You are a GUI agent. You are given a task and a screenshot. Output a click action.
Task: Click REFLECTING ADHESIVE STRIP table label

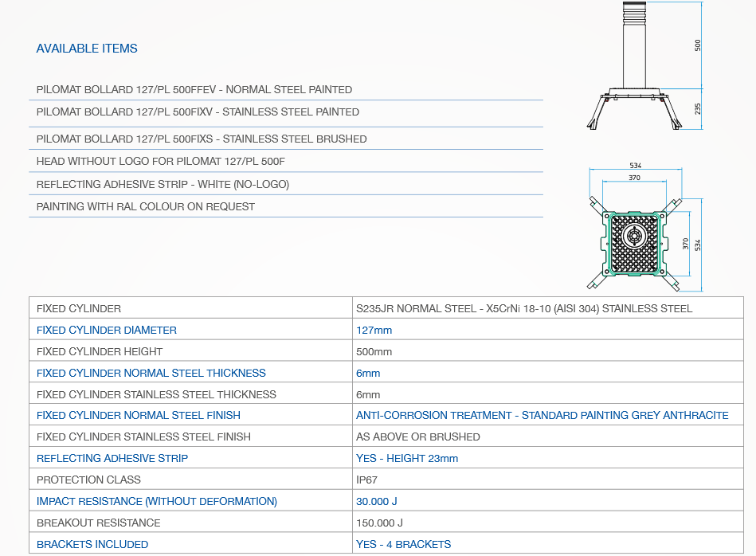112,458
